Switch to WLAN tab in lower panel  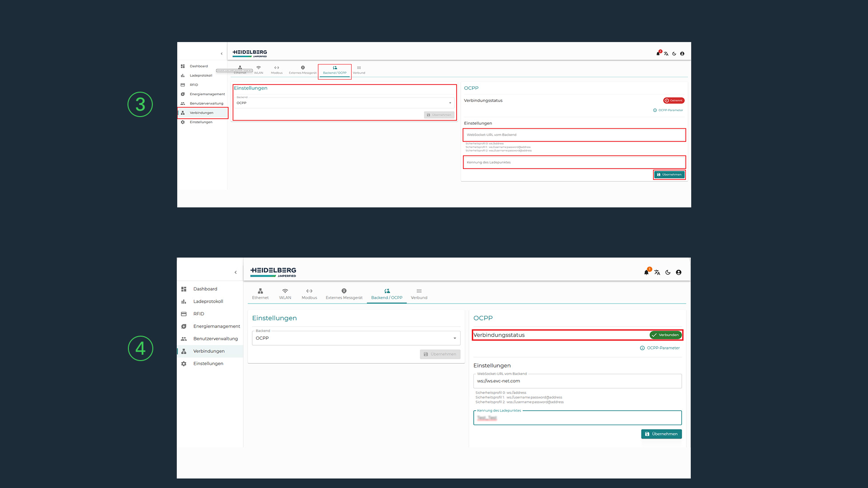coord(285,294)
